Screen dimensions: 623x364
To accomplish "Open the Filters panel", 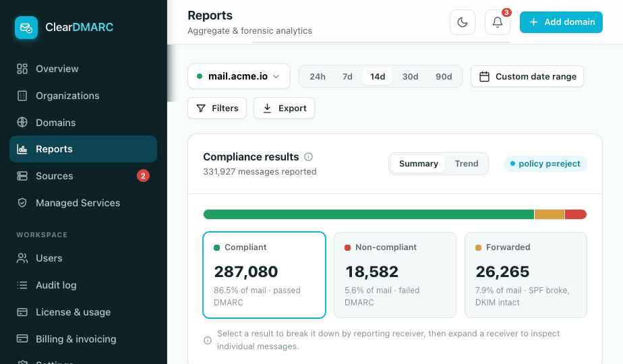I will pos(217,108).
